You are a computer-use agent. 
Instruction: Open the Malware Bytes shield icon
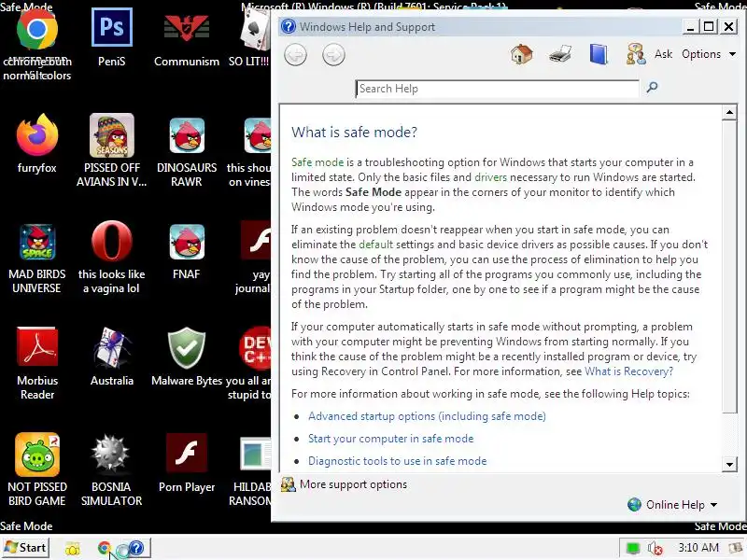coord(187,347)
